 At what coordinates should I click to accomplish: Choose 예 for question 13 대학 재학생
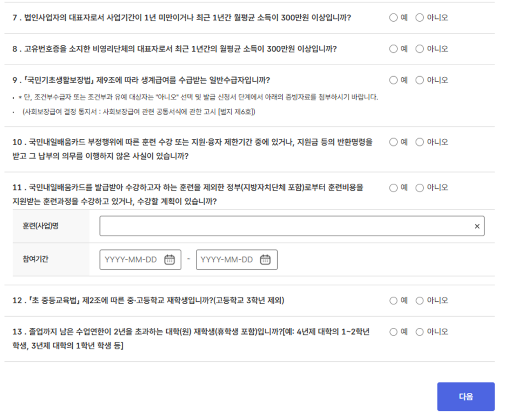(x=393, y=332)
